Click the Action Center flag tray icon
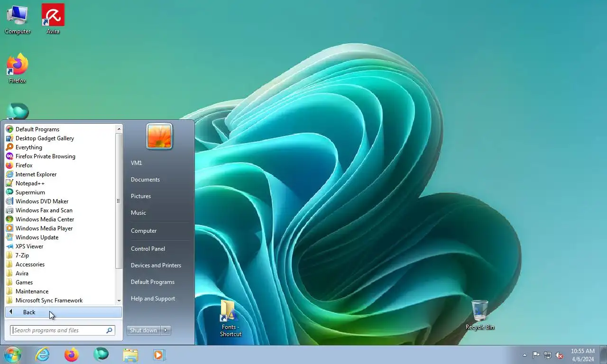The image size is (607, 364). [536, 355]
